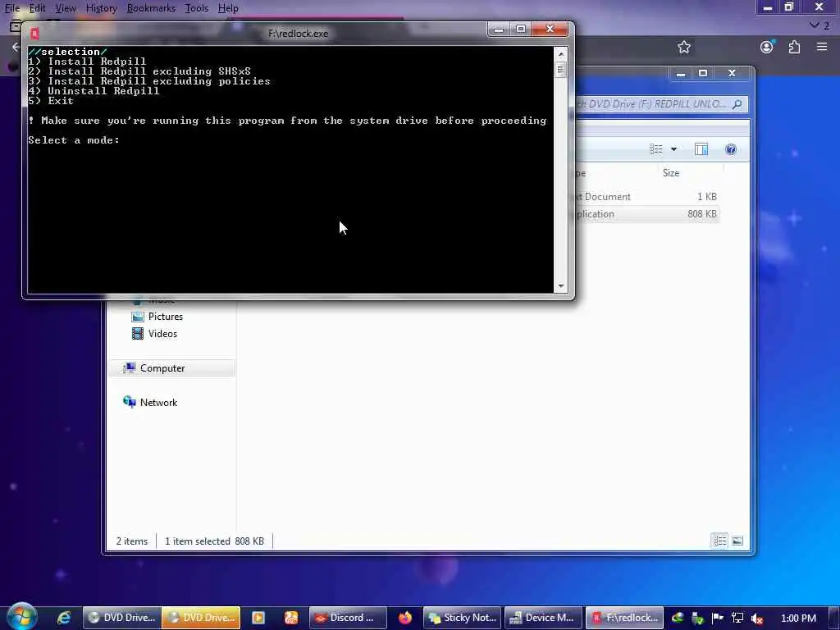This screenshot has height=630, width=840.
Task: Click the safely remove hardware tray icon
Action: (x=697, y=619)
